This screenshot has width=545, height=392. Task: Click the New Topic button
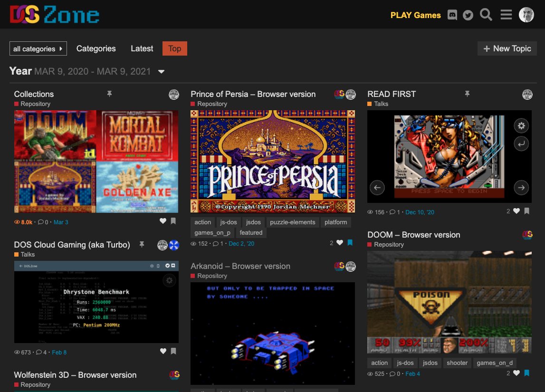tap(507, 48)
